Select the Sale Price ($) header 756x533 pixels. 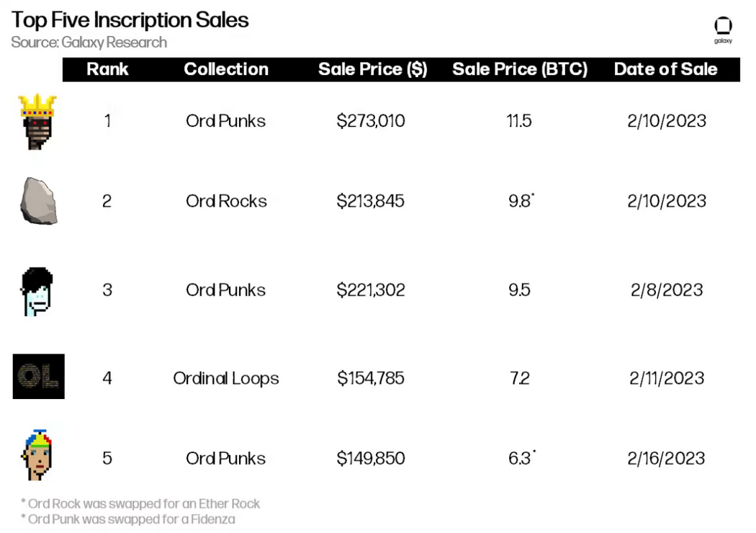[x=372, y=69]
